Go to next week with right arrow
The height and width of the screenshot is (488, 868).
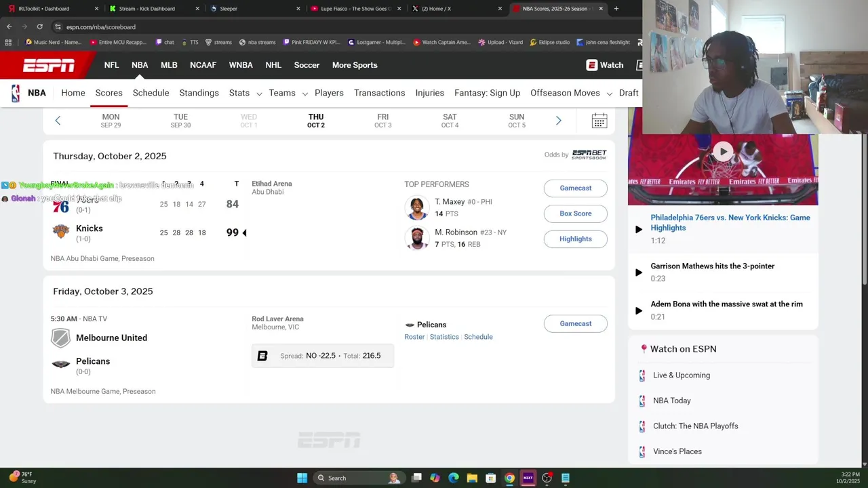(x=559, y=121)
